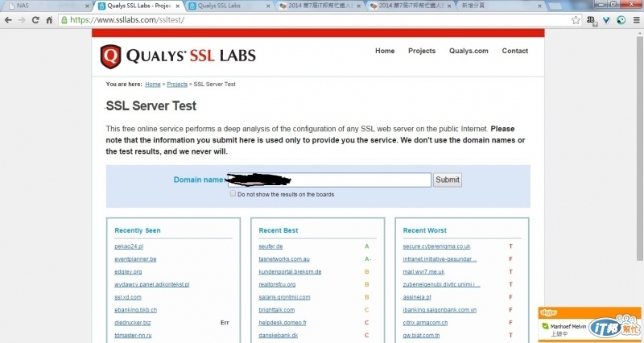Open the eventplanner.be link

135,259
